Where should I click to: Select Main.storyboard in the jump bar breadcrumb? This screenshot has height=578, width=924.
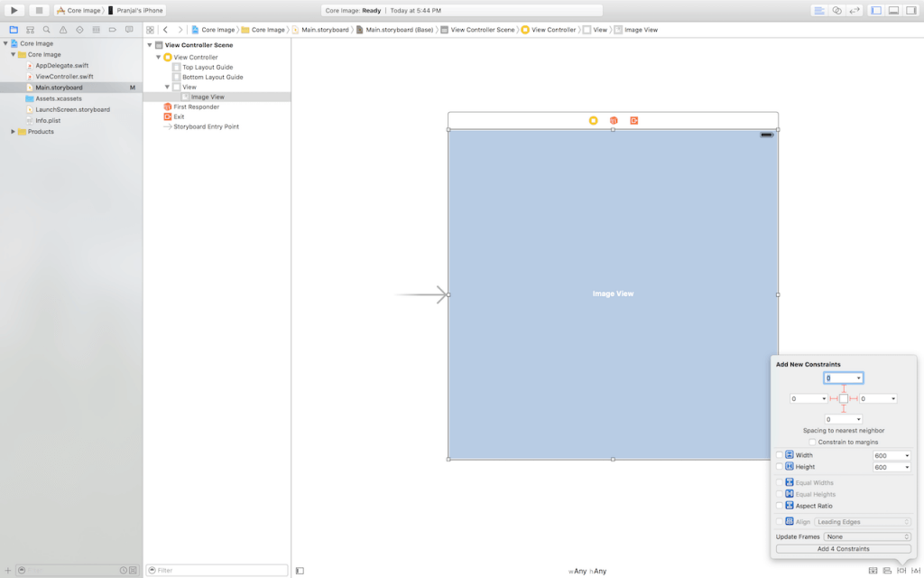coord(323,29)
